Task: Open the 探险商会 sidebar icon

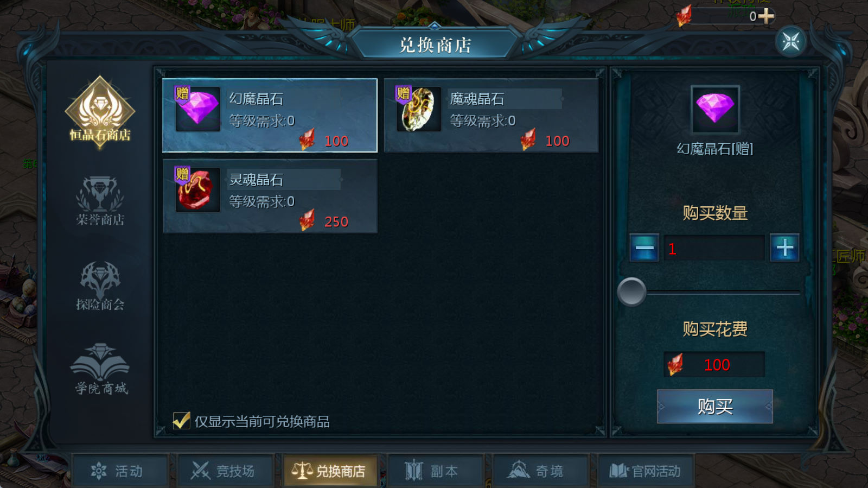Action: click(x=100, y=286)
